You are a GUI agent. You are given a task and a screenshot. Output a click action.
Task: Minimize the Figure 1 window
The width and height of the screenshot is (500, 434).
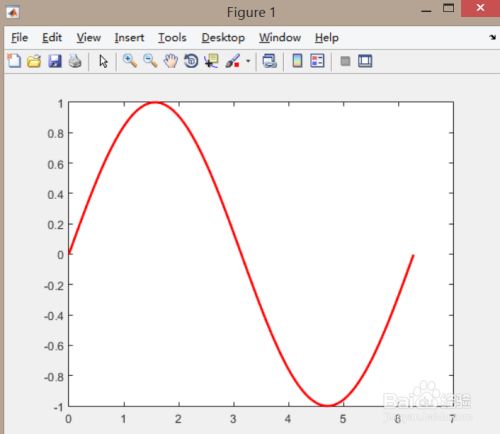[426, 11]
